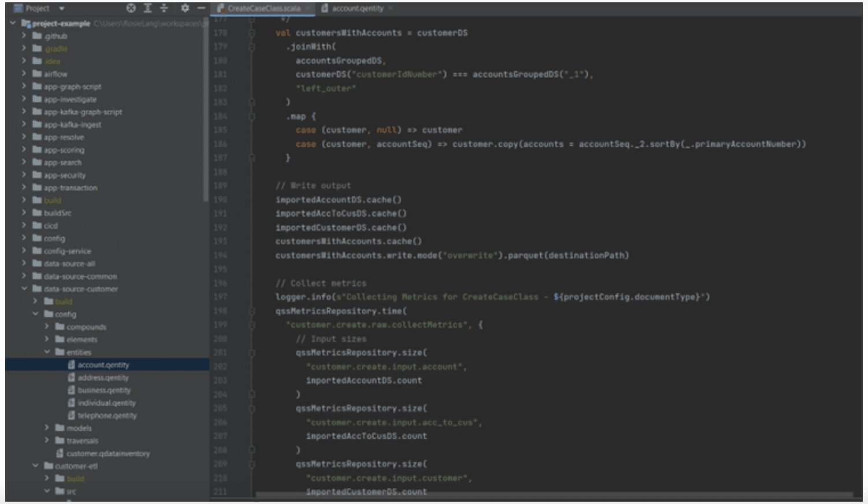Click the Select Opened File crosshair icon
The image size is (868, 504).
tap(131, 8)
